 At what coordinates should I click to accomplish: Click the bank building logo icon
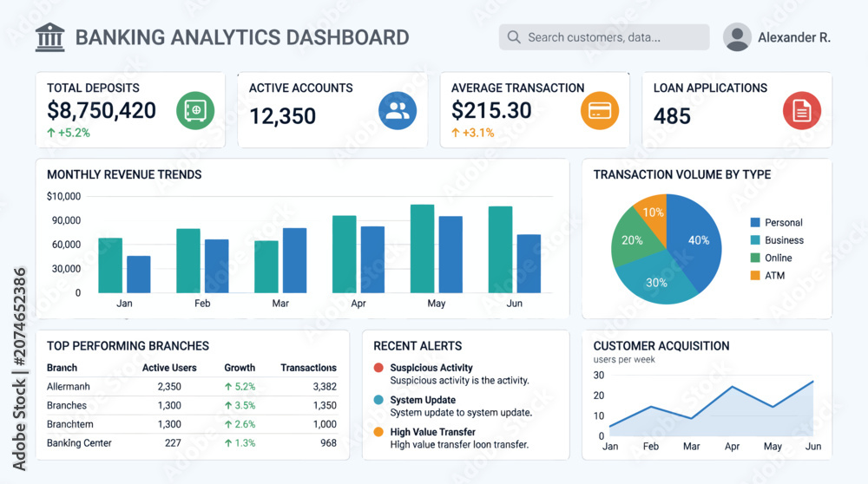pos(49,37)
